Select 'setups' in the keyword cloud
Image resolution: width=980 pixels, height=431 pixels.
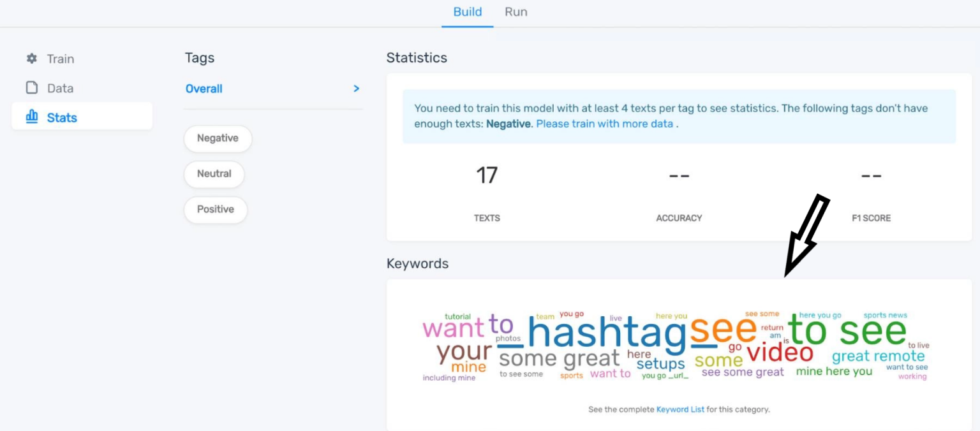[660, 365]
